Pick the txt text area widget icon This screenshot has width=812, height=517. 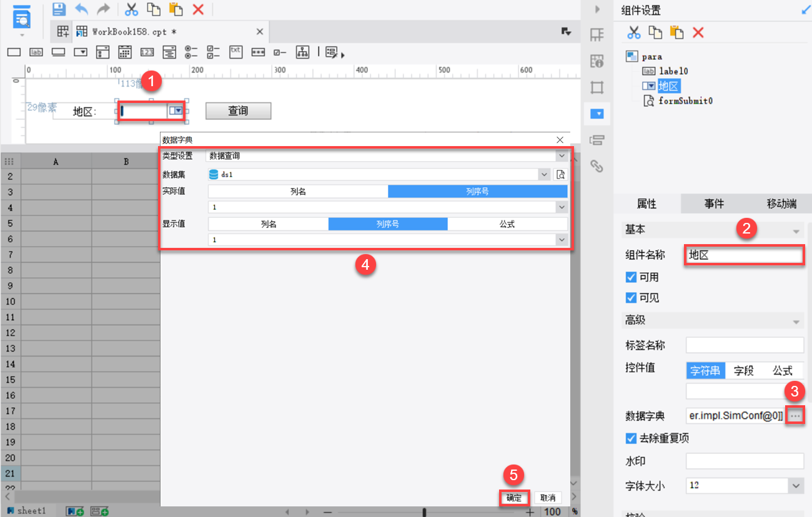pos(235,51)
